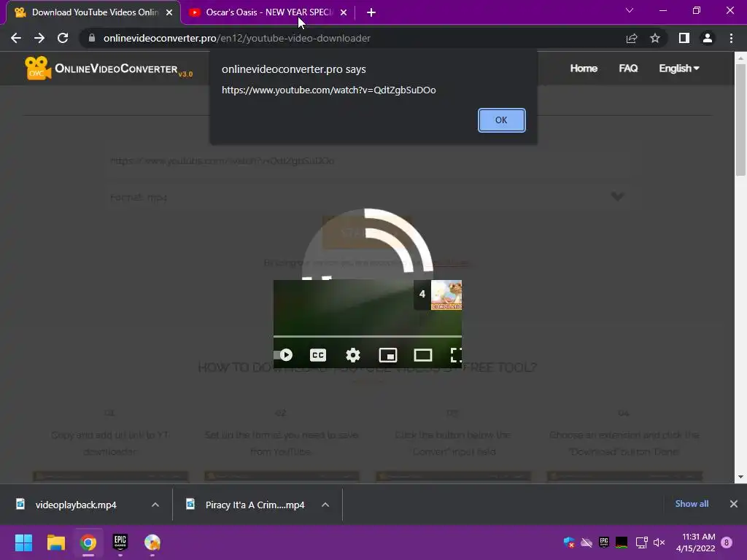This screenshot has width=747, height=560.
Task: Switch to Oscar's Oasis YouTube tab
Action: click(268, 12)
